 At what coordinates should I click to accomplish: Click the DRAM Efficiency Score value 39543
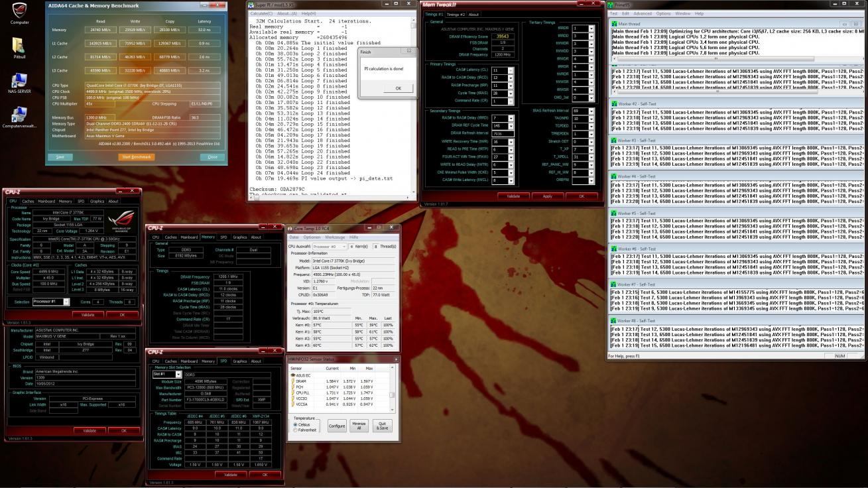coord(504,36)
